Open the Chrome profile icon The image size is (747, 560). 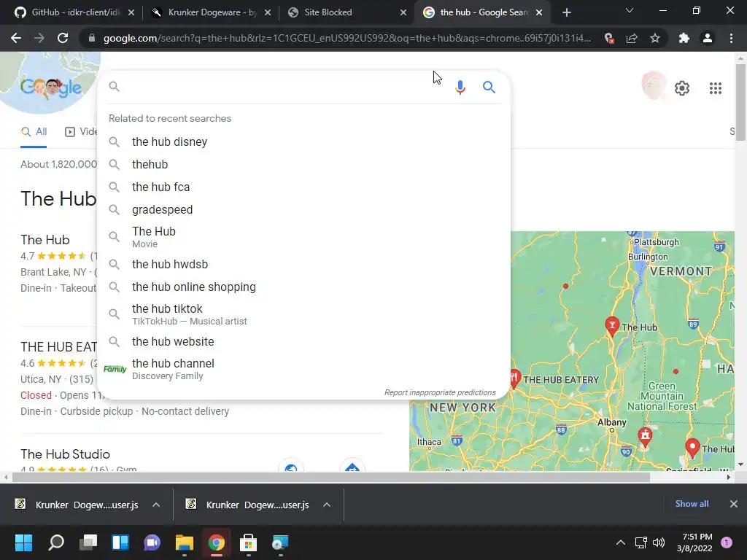point(708,38)
